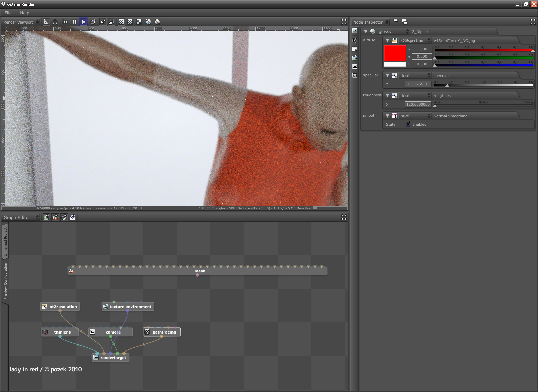This screenshot has width=538, height=392.
Task: Toggle the small checkerboard alpha icon
Action: [130, 22]
